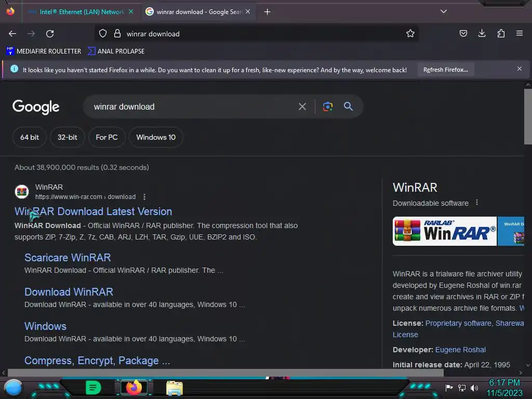Select the winrar download Google Search tab

coord(198,12)
